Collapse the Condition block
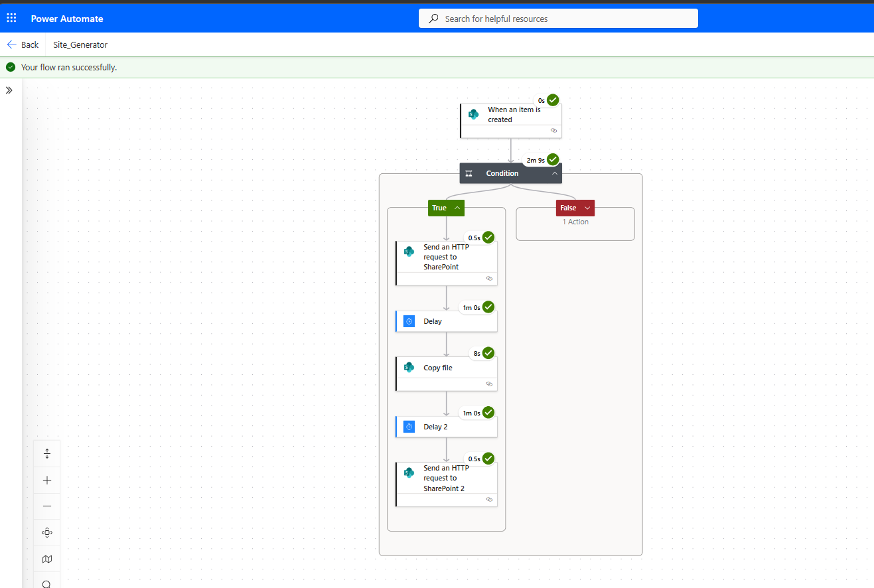Viewport: 874px width, 588px height. (554, 173)
